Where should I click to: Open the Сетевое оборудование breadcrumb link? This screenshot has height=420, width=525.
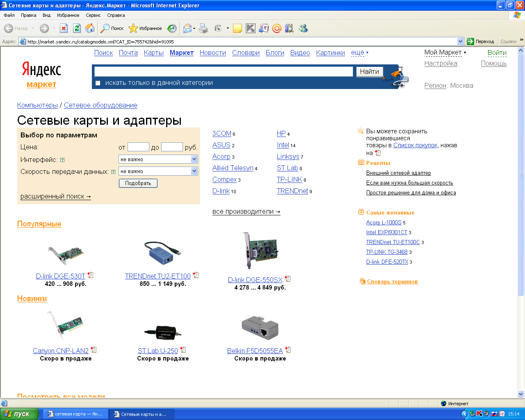coord(100,105)
